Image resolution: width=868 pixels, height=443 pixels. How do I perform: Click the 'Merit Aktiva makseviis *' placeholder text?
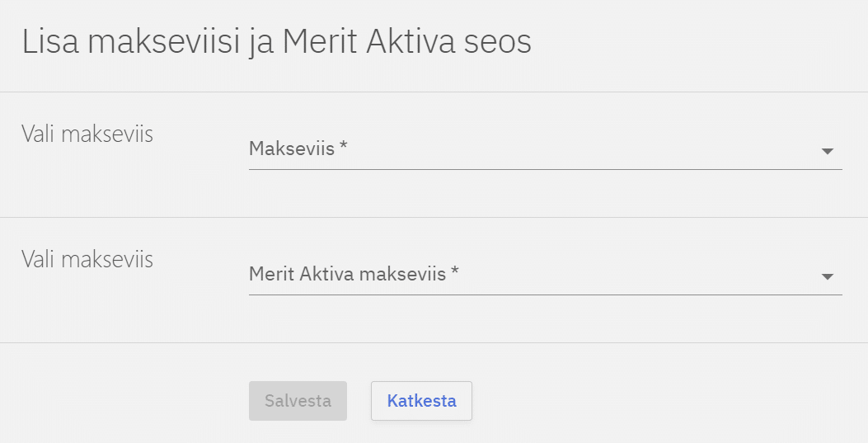(x=347, y=274)
